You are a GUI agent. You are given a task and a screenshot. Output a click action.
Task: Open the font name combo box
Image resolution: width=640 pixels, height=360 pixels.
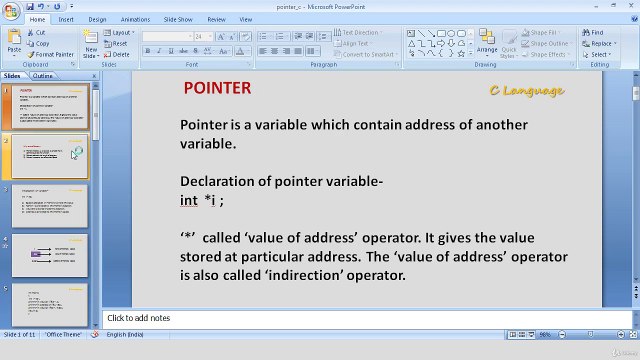(x=168, y=37)
